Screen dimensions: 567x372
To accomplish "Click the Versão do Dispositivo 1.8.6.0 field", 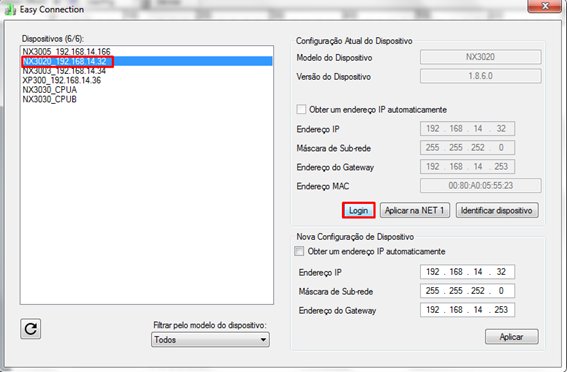I will (481, 76).
